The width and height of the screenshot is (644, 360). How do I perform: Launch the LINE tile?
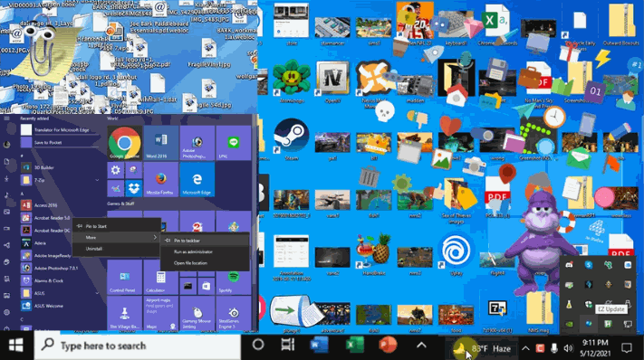(234, 143)
